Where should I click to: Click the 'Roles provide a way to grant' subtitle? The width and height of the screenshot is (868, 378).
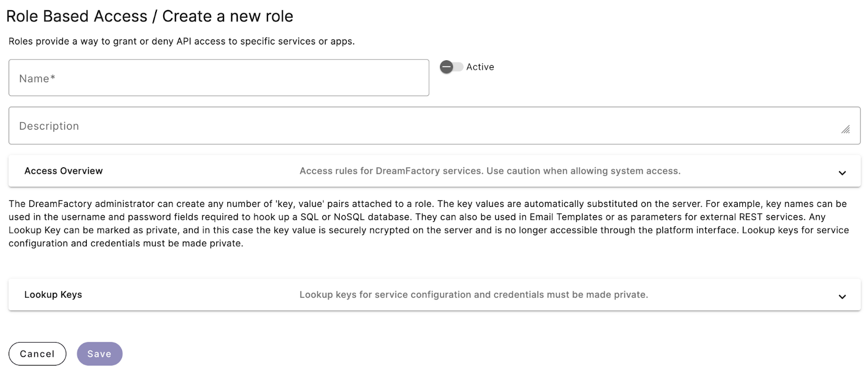pos(182,41)
